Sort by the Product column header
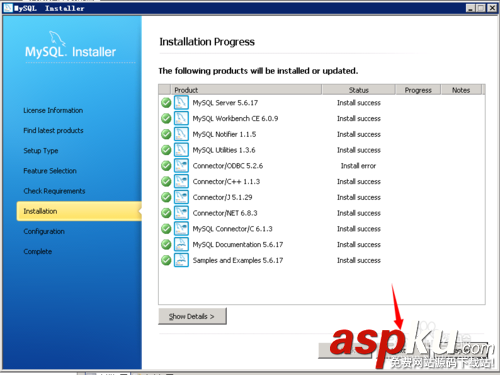The height and width of the screenshot is (375, 500). tap(246, 90)
